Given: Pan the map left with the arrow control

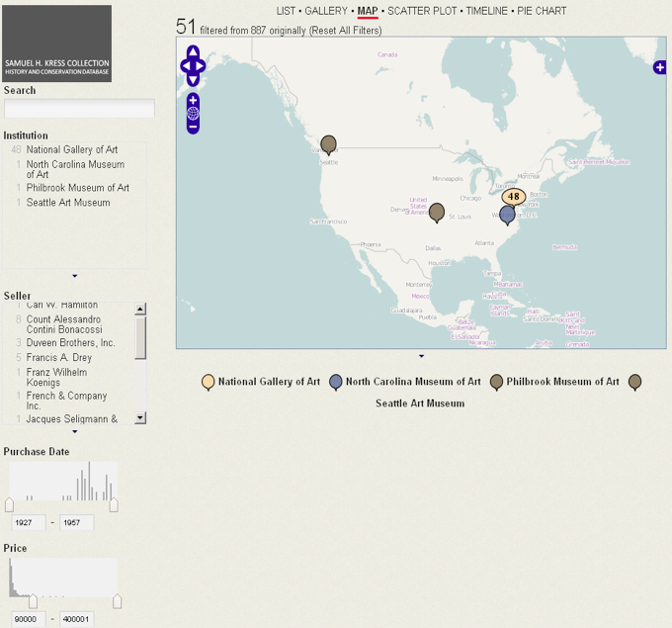Looking at the screenshot, I should [186, 66].
